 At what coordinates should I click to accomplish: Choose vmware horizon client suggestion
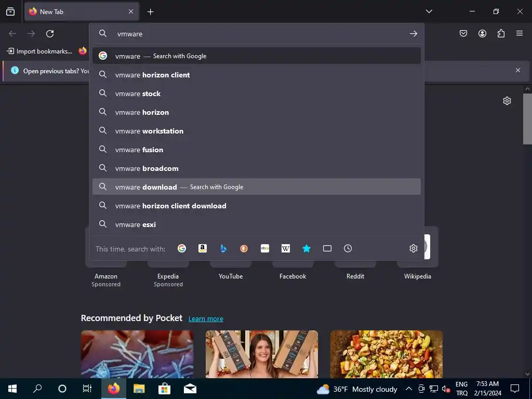click(x=257, y=75)
